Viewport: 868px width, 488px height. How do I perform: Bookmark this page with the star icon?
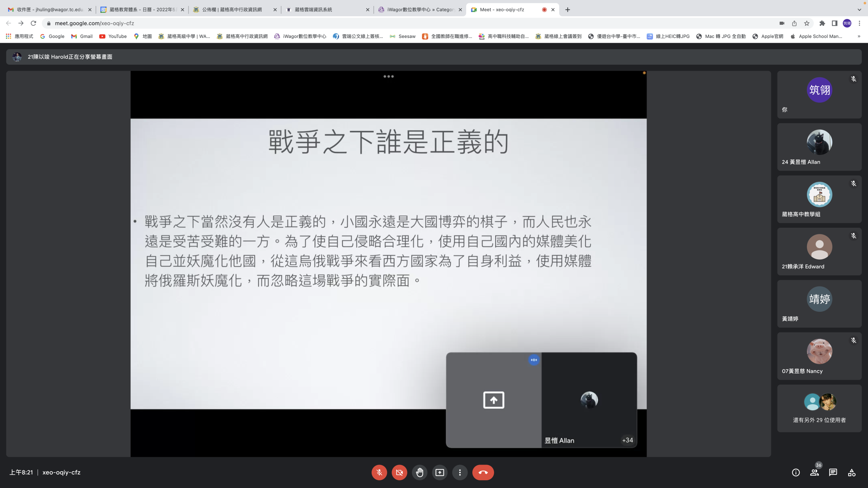(x=807, y=23)
